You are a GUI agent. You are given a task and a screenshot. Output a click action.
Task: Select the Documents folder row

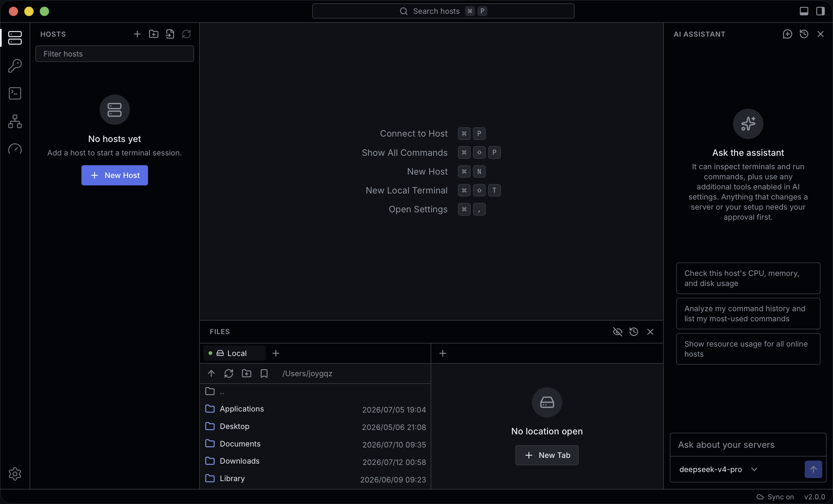316,444
